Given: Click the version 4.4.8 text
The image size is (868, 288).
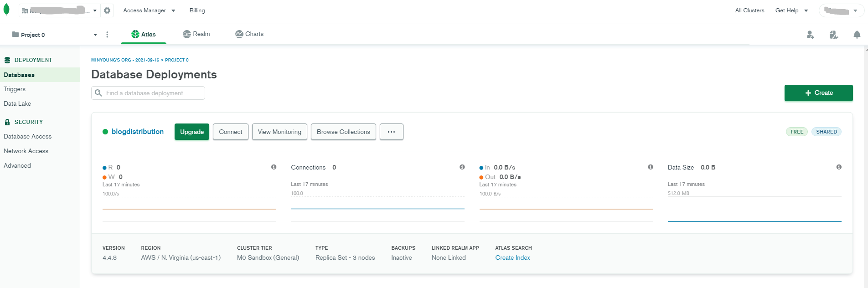Looking at the screenshot, I should [109, 258].
